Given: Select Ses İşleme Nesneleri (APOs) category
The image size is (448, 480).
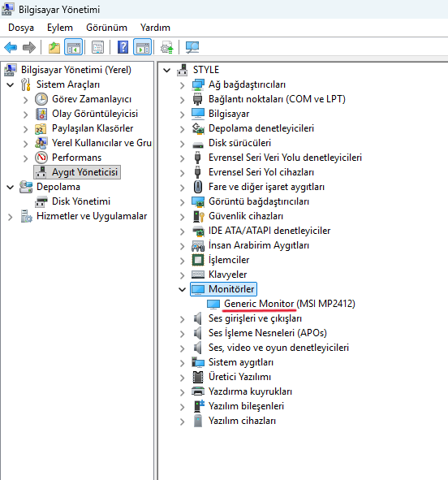Looking at the screenshot, I should (268, 333).
